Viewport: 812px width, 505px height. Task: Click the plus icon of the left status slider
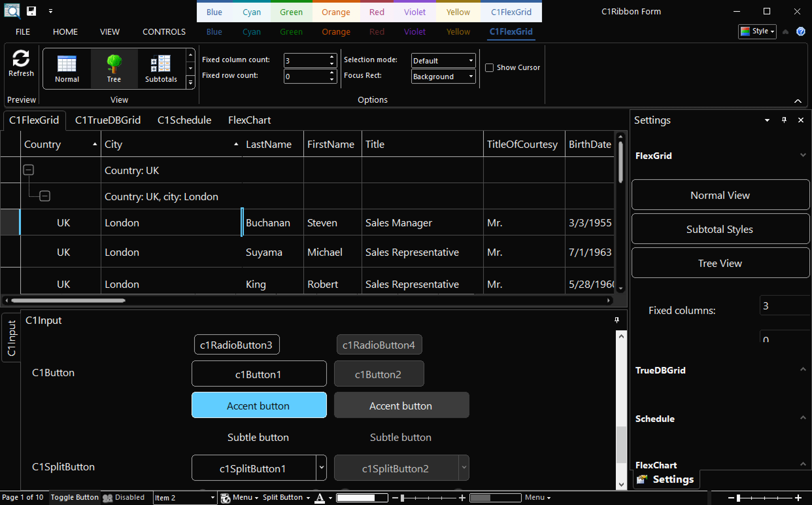[x=462, y=498]
